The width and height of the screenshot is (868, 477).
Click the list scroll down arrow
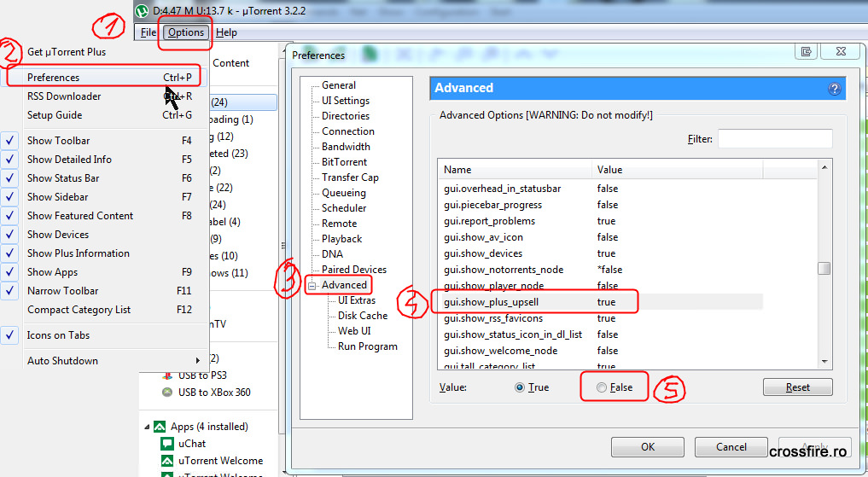[x=824, y=361]
